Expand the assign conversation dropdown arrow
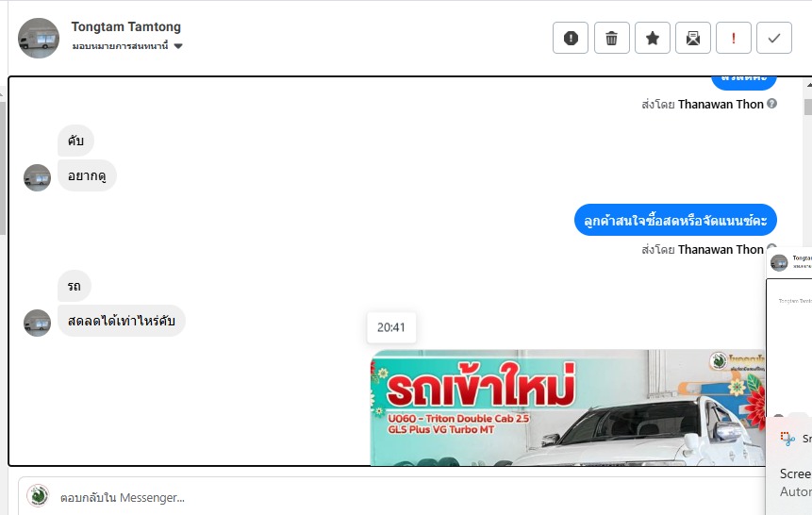 178,46
